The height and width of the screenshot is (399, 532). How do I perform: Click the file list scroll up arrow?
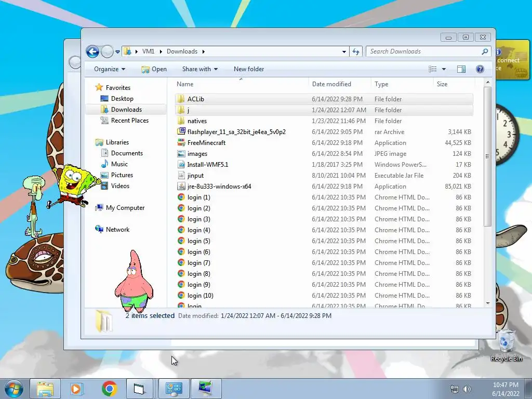[x=487, y=83]
